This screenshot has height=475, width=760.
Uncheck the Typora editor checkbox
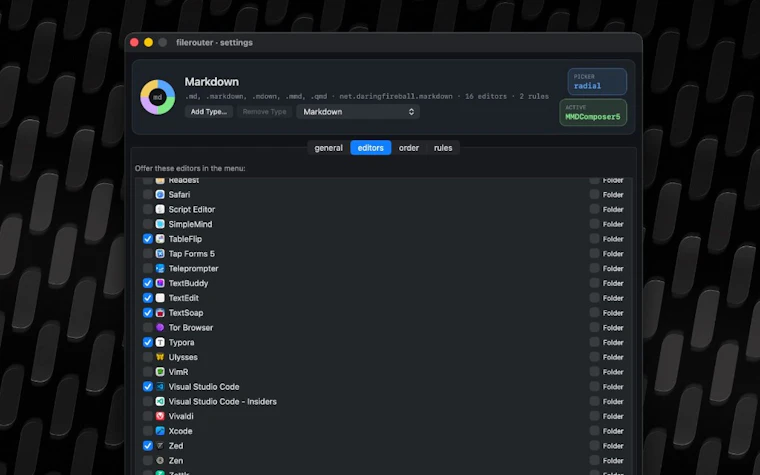click(148, 342)
